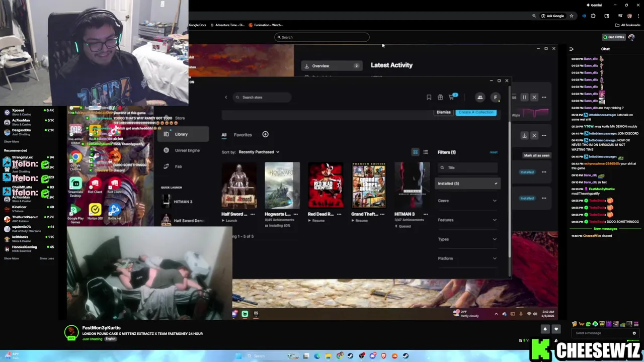This screenshot has height=362, width=644.
Task: Expand the Platform filter
Action: (x=467, y=258)
